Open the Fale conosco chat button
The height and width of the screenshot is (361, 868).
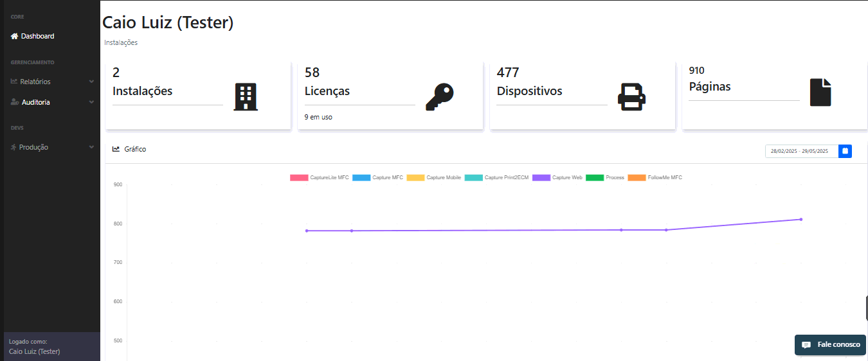pos(830,345)
